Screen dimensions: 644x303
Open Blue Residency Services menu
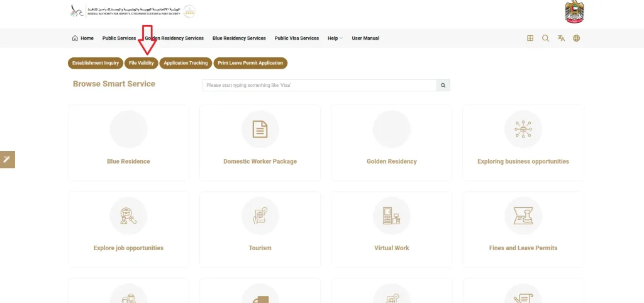click(239, 38)
